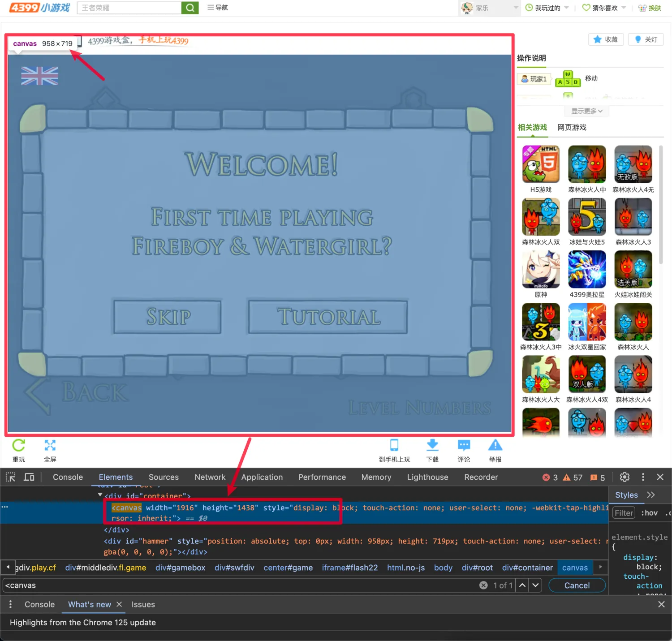
Task: Clear the DevTools search field
Action: pyautogui.click(x=483, y=585)
